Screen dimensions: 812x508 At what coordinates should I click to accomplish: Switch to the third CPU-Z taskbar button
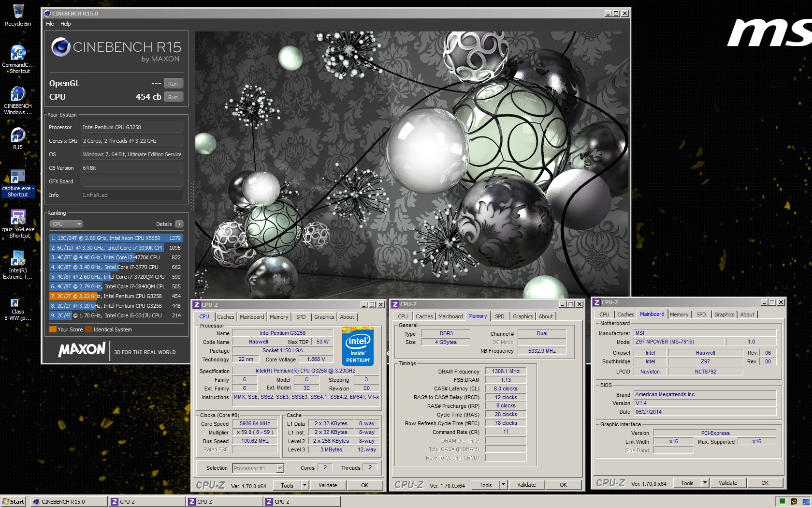point(302,502)
